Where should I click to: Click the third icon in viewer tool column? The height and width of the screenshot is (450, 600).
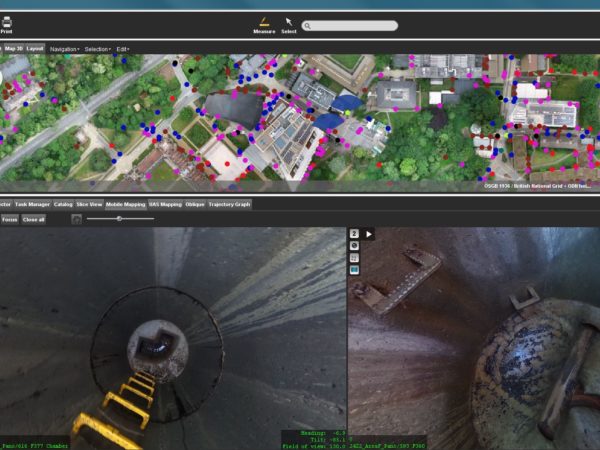coord(354,258)
